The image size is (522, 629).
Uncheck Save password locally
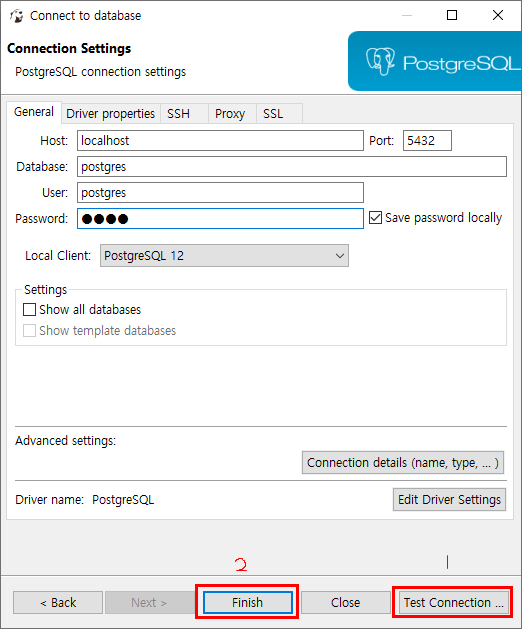point(375,218)
